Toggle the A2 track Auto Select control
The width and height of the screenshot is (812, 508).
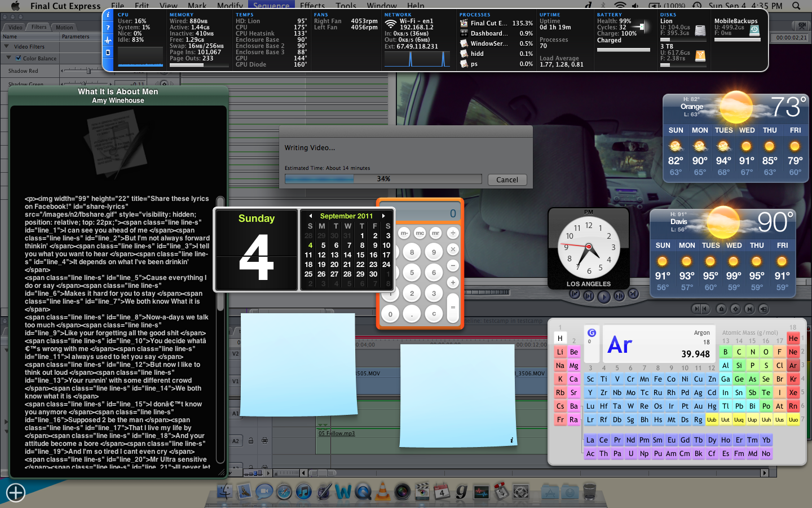[264, 440]
